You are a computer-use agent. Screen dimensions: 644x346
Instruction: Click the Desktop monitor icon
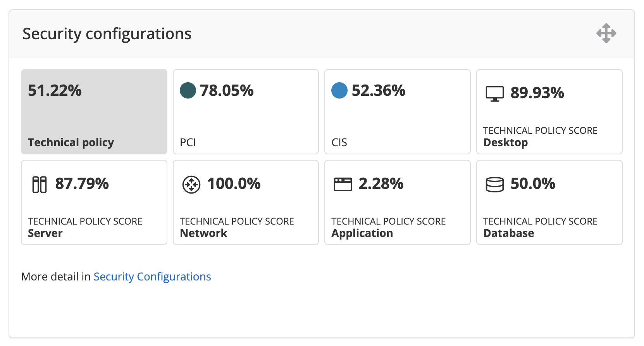point(494,93)
